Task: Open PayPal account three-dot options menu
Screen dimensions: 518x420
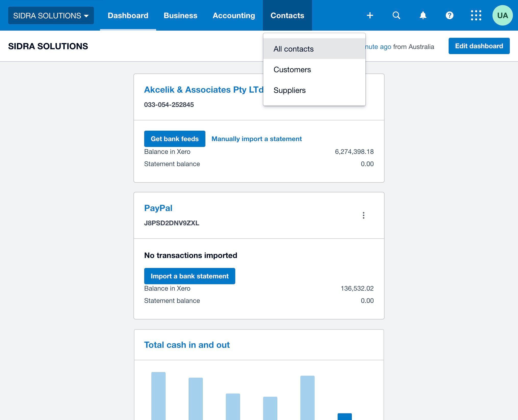Action: pyautogui.click(x=363, y=215)
